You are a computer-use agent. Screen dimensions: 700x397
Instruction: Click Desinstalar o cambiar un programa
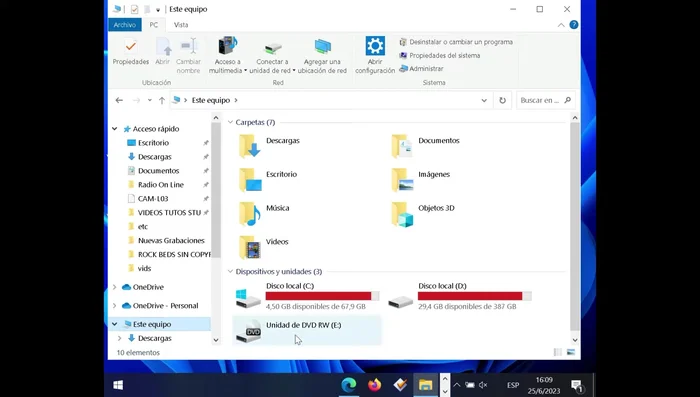click(x=456, y=42)
